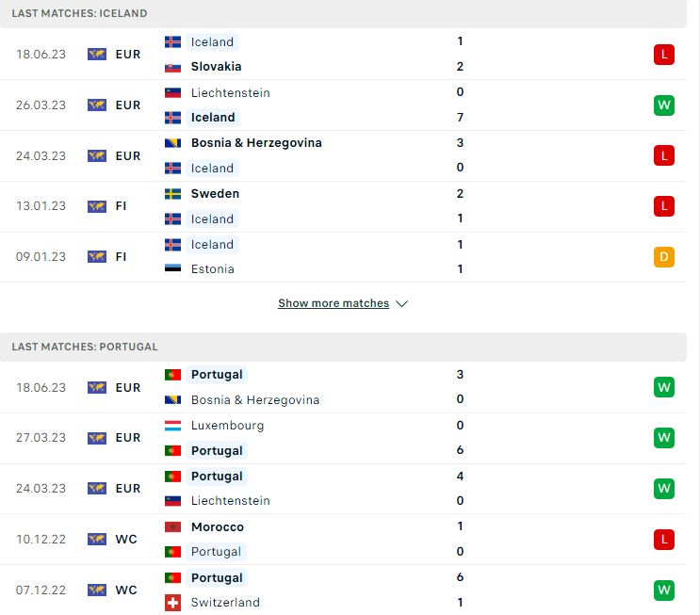Expand Show more matches for Iceland

(334, 303)
